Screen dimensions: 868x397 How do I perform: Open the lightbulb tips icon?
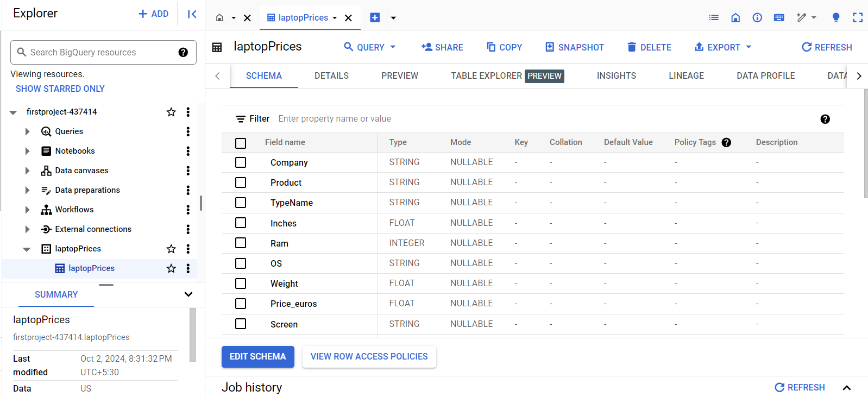tap(836, 17)
